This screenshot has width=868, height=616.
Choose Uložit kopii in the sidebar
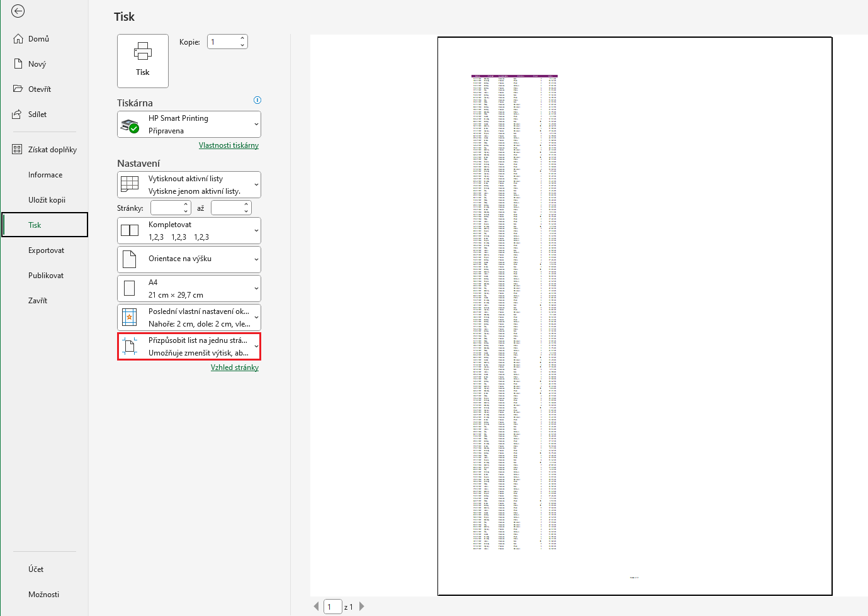point(44,199)
